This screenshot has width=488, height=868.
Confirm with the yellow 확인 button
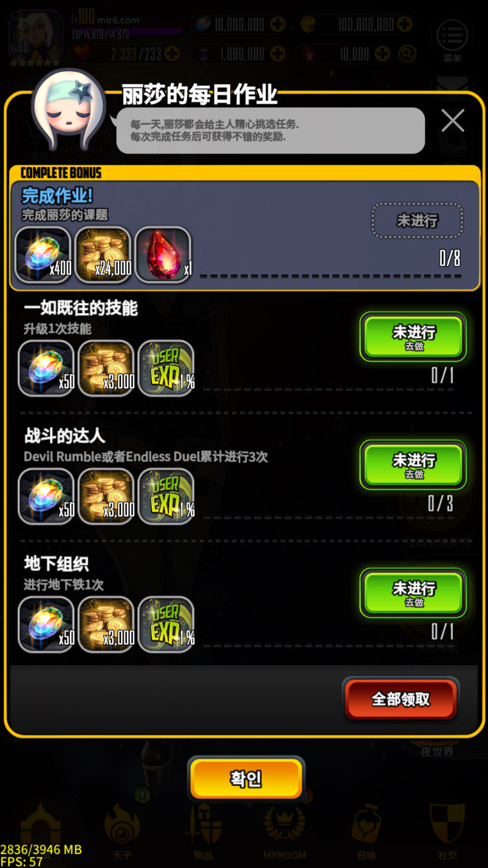point(246,780)
